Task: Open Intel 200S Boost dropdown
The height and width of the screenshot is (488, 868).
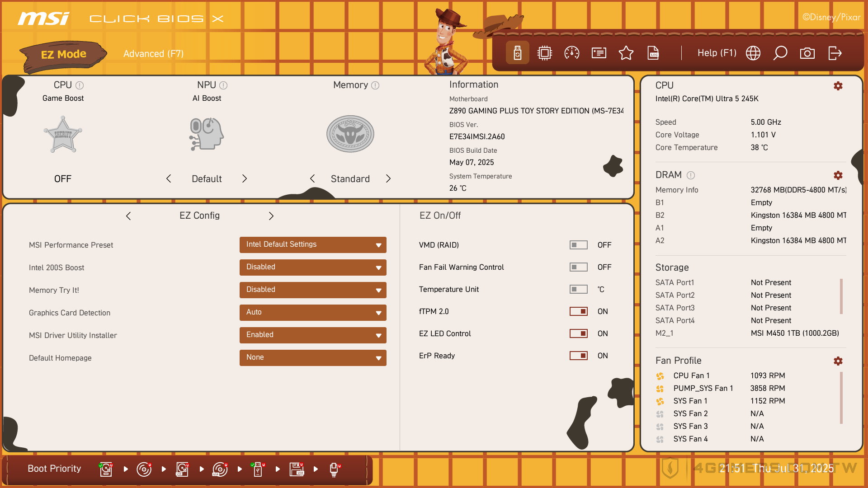Action: click(x=313, y=267)
